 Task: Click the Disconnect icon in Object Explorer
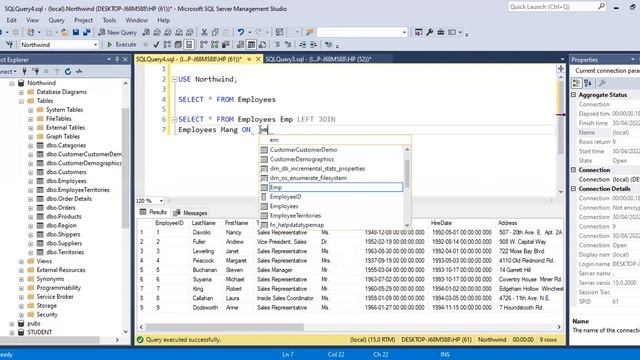point(36,71)
